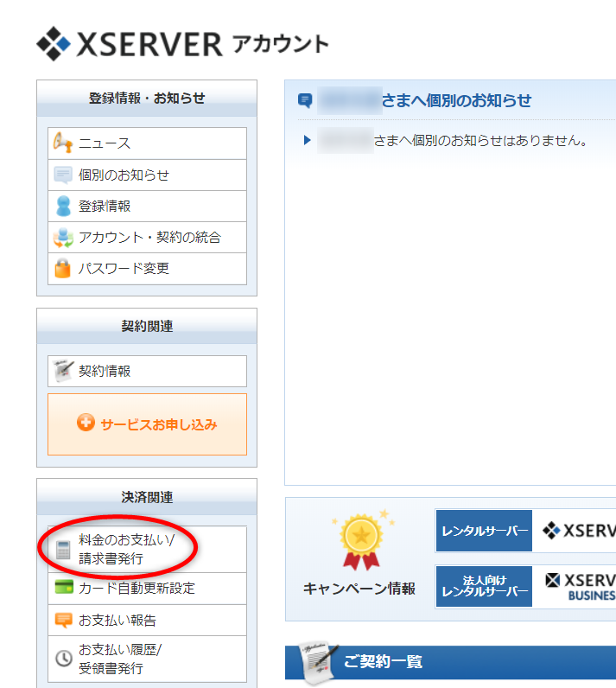Click the green credit card icon

[x=64, y=587]
